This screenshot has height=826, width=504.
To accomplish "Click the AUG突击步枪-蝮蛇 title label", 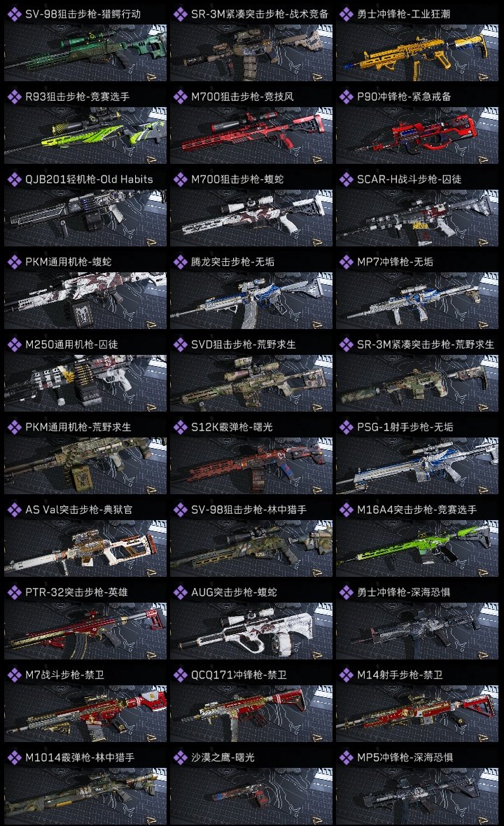I will tap(234, 592).
